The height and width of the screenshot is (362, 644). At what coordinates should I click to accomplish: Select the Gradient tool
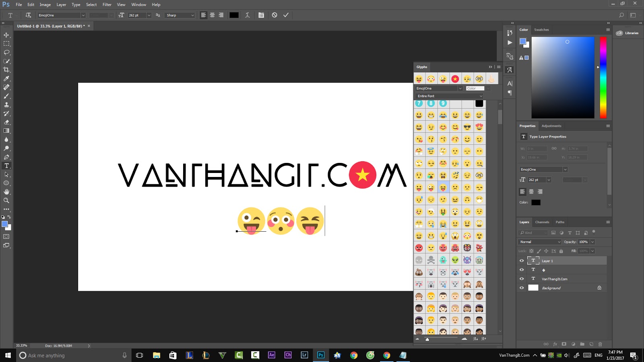click(6, 131)
